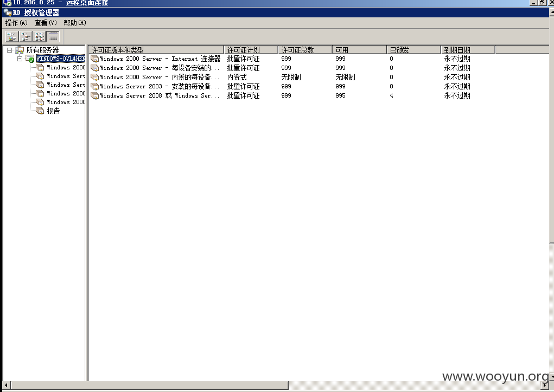Screen dimensions: 554x392
Task: Click the remote desktop connection title icon
Action: tap(7, 3)
